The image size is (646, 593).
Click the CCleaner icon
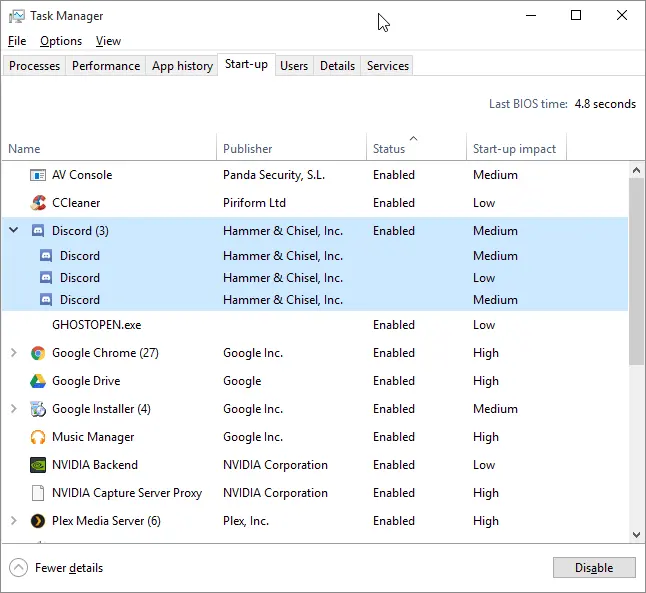tap(38, 203)
